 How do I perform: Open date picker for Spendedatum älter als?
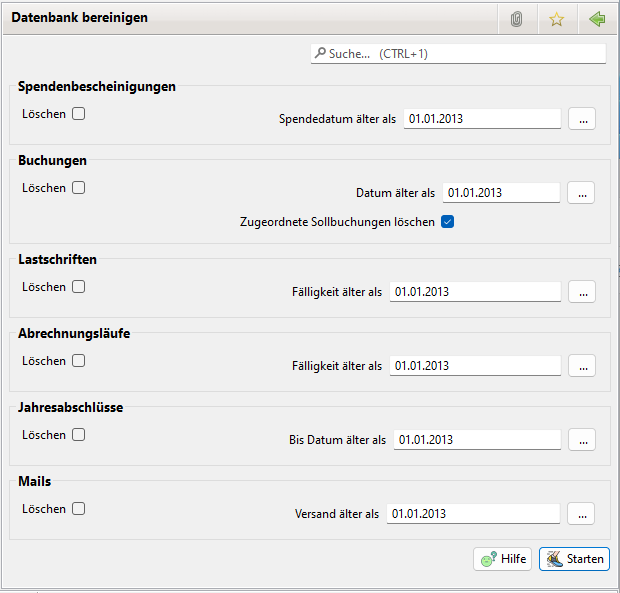click(x=582, y=119)
